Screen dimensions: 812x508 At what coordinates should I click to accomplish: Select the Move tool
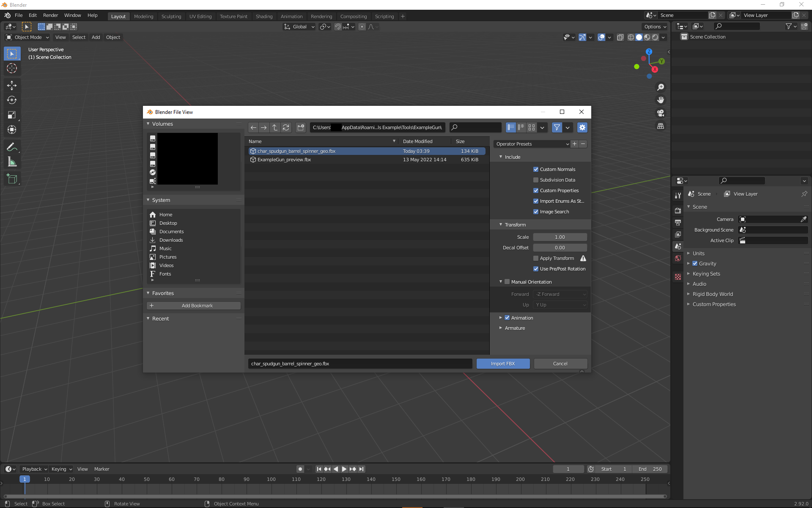click(x=12, y=86)
